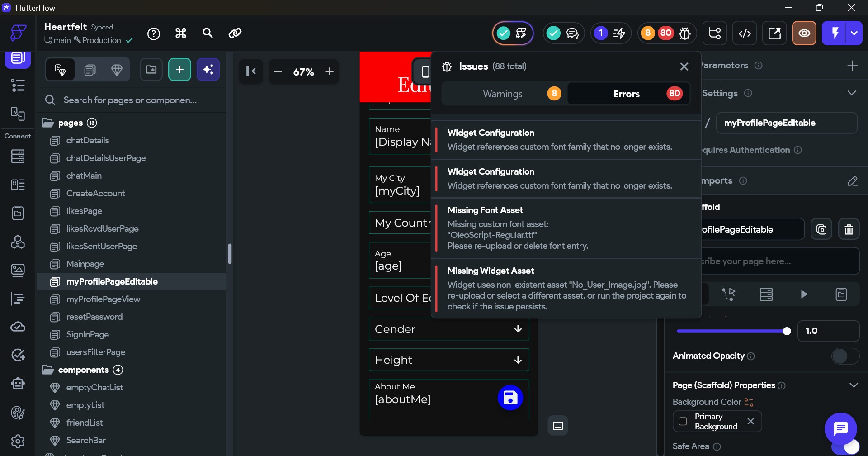The image size is (868, 456).
Task: Open the likesPage page in the tree
Action: pos(84,211)
